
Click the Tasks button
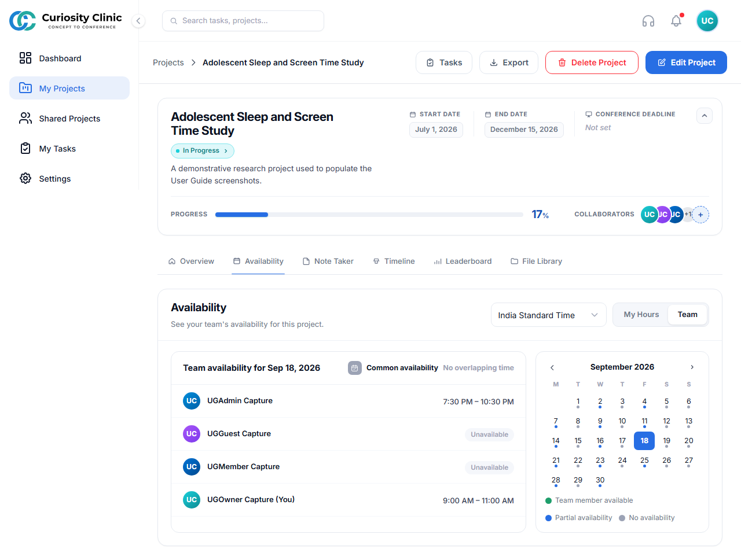coord(444,62)
